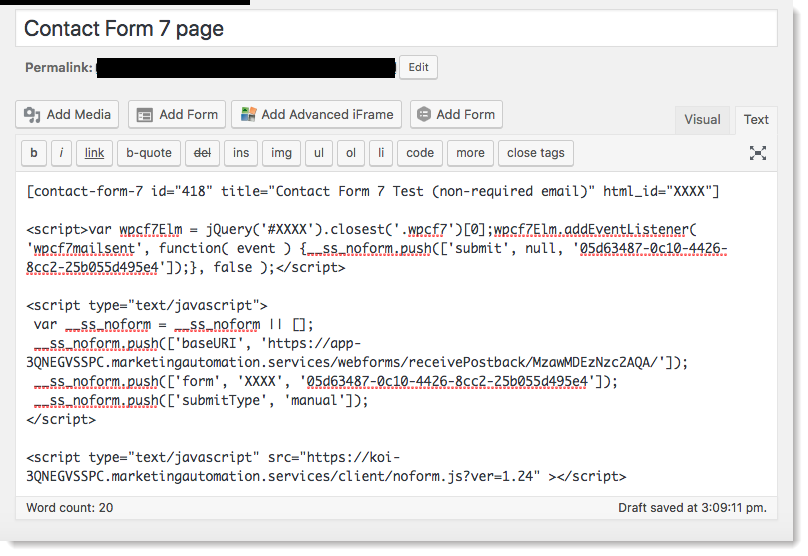Screen dimensions: 808x556
Task: Toggle distraction-free fullscreen mode icon
Action: (758, 153)
